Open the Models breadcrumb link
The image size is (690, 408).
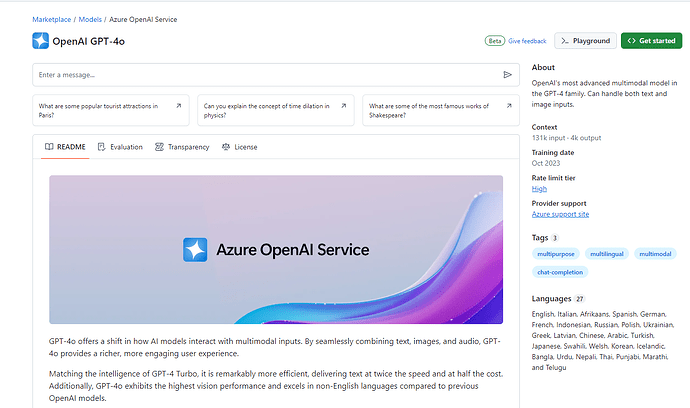90,19
